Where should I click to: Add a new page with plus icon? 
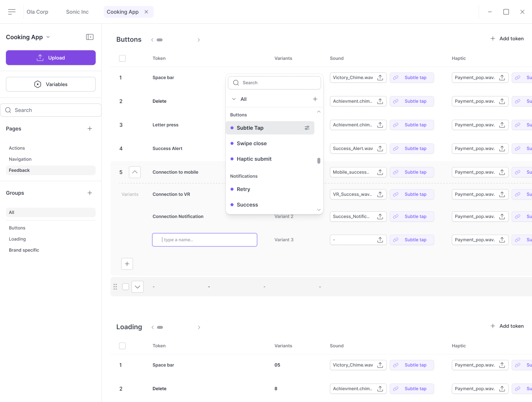(90, 129)
